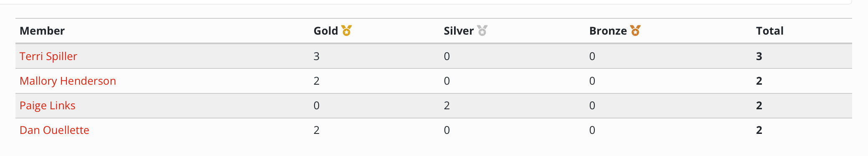Image resolution: width=868 pixels, height=156 pixels.
Task: Click Mallory Henderson's gold count
Action: [x=317, y=81]
